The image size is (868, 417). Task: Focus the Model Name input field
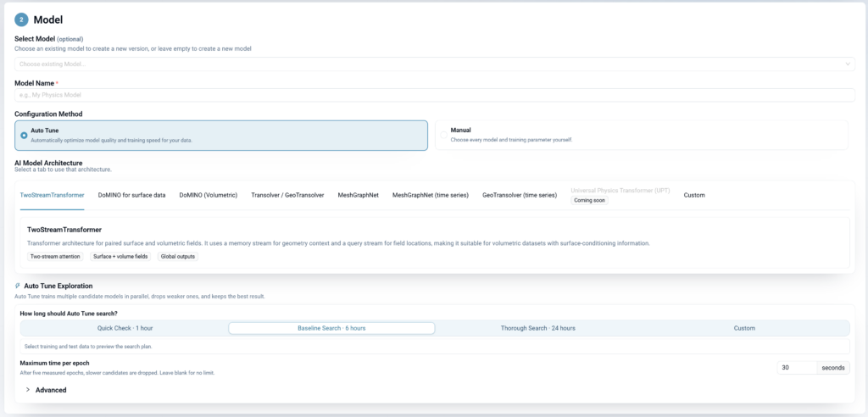pos(435,95)
